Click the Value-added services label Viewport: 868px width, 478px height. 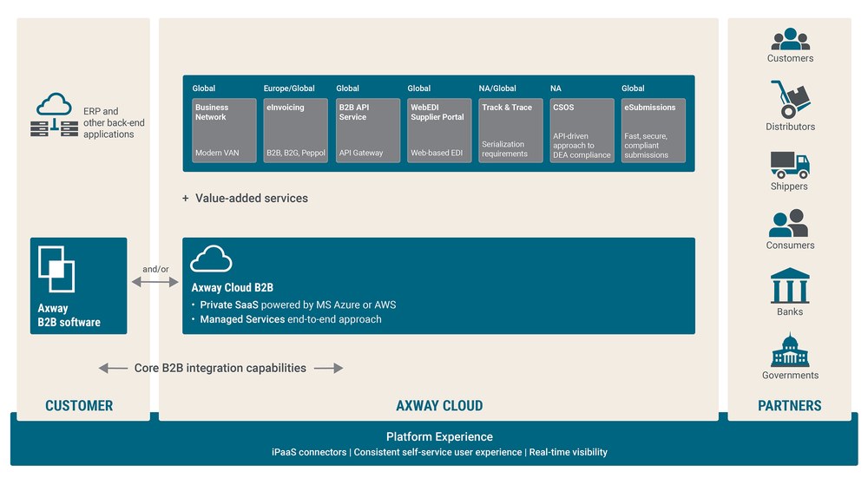(x=252, y=198)
